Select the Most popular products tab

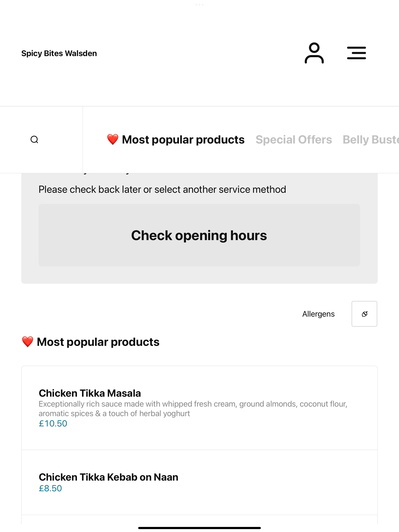176,139
